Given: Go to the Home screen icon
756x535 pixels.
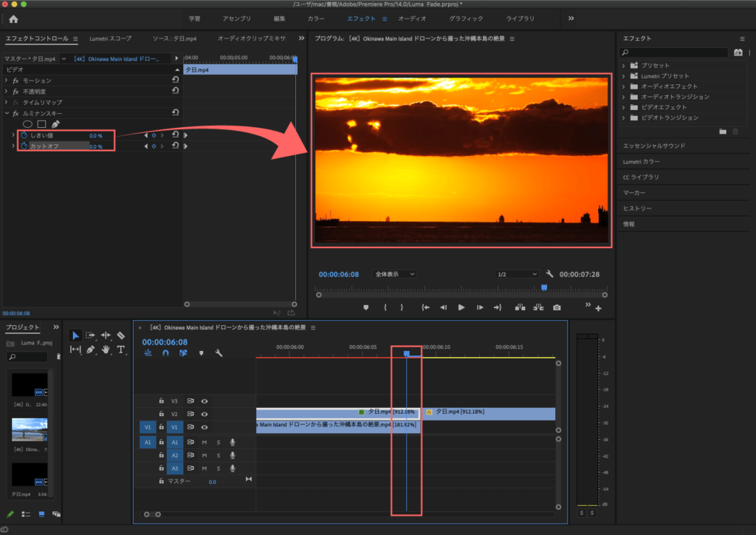Looking at the screenshot, I should tap(13, 19).
